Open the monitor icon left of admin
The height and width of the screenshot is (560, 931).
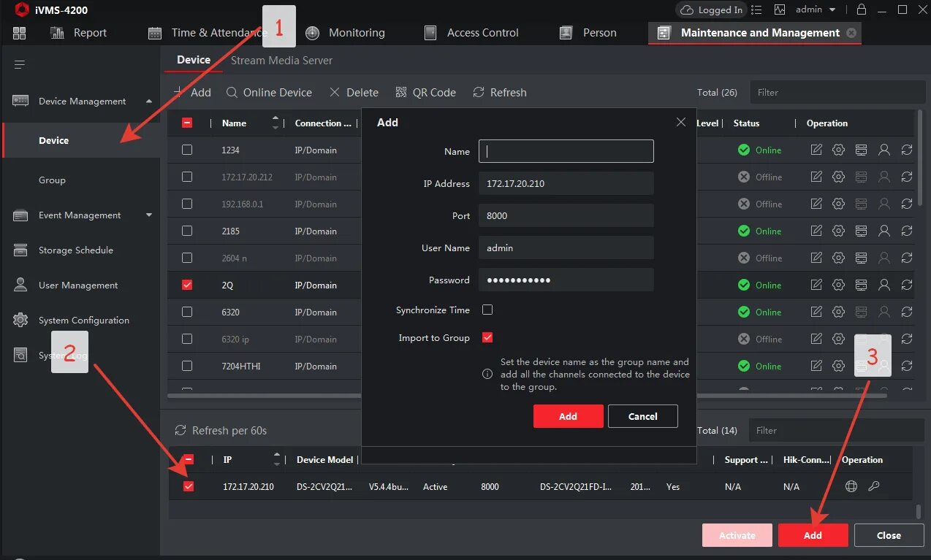point(780,9)
